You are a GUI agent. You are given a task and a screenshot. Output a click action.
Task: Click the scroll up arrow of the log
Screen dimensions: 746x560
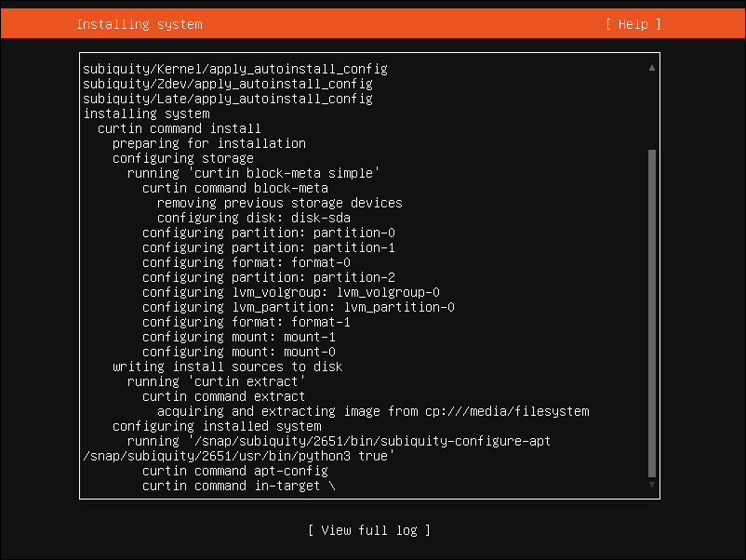coord(652,69)
